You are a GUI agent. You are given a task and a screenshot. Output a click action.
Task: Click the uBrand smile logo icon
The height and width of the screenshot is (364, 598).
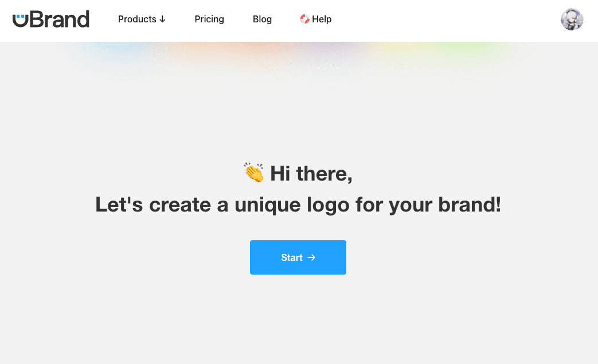[x=20, y=21]
